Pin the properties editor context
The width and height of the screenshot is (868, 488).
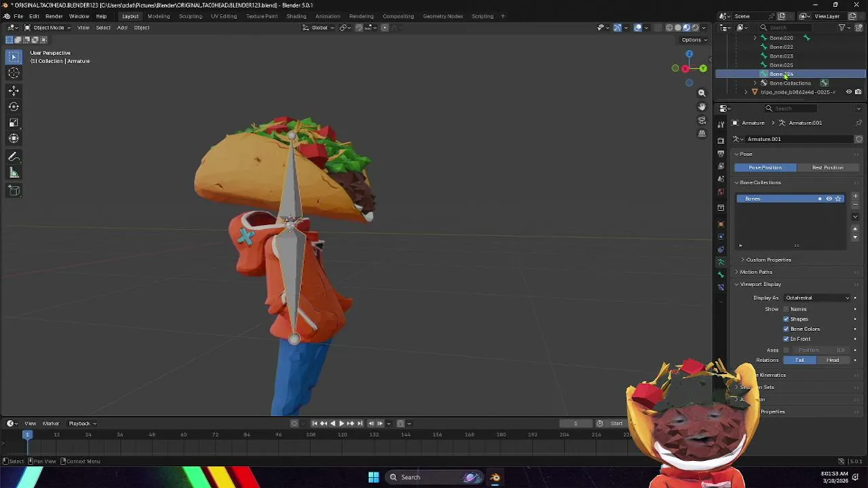click(859, 123)
